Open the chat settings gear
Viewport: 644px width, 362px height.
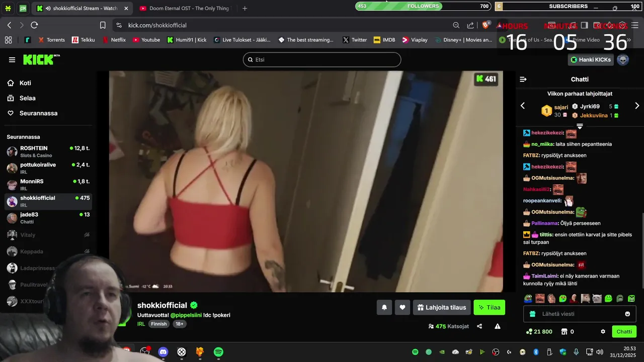point(603,332)
